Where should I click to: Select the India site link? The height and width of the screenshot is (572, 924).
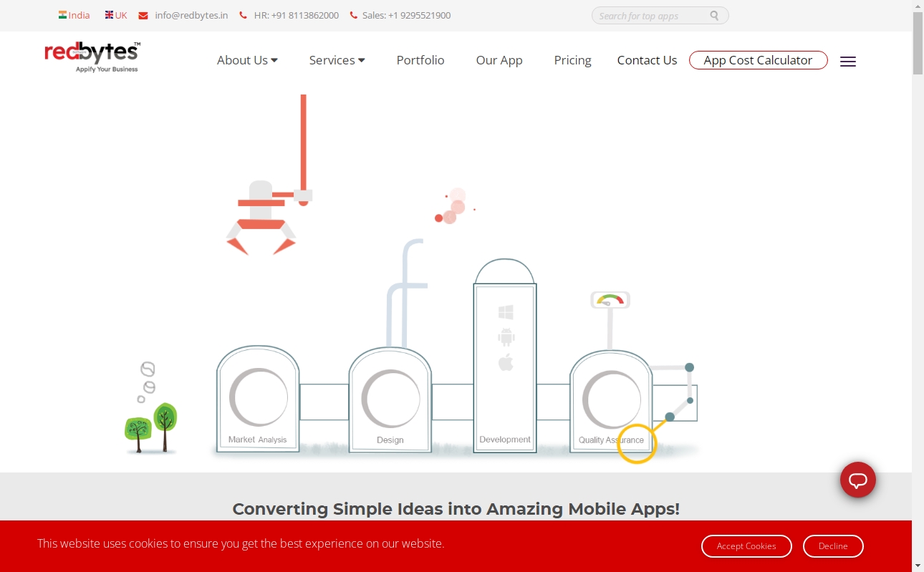(80, 15)
